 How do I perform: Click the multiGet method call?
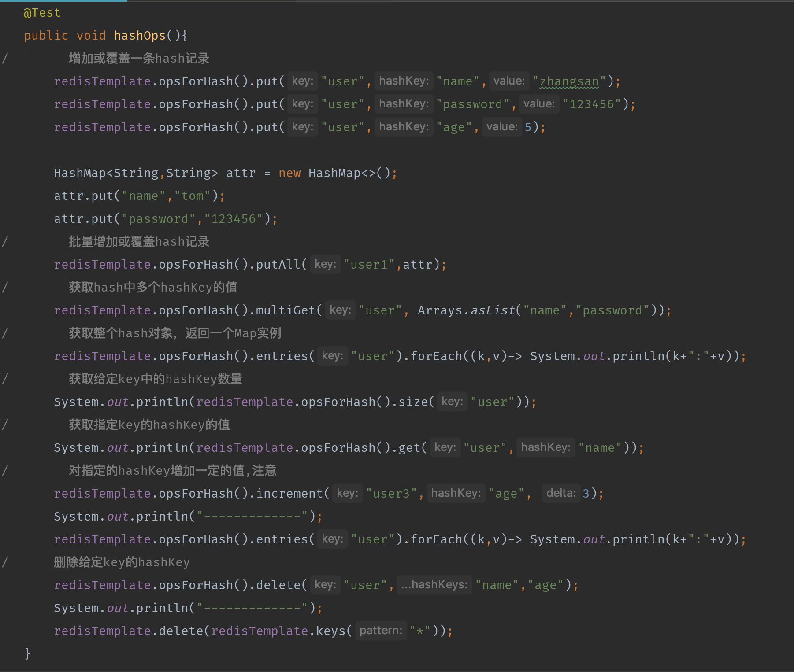(286, 310)
